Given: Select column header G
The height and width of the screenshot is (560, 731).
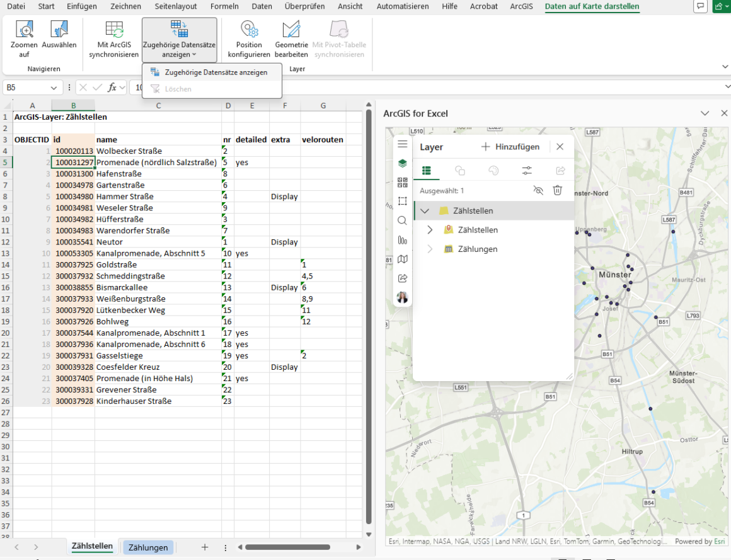Looking at the screenshot, I should (323, 106).
